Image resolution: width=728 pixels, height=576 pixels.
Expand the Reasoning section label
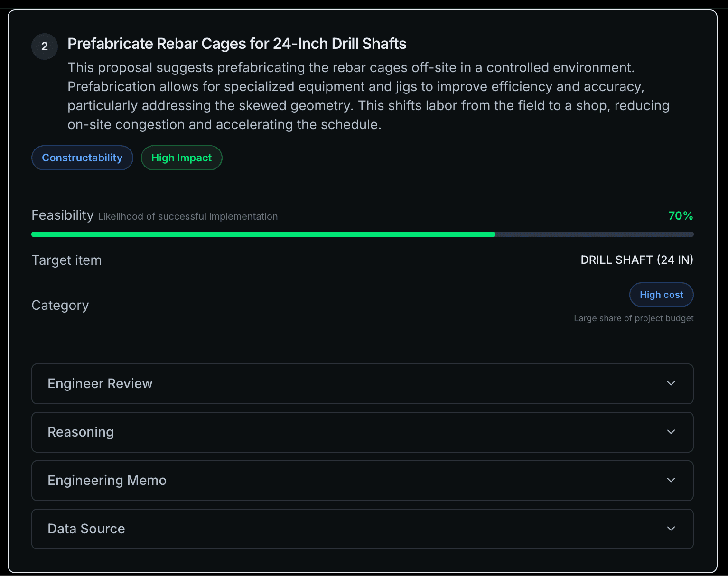click(x=81, y=432)
